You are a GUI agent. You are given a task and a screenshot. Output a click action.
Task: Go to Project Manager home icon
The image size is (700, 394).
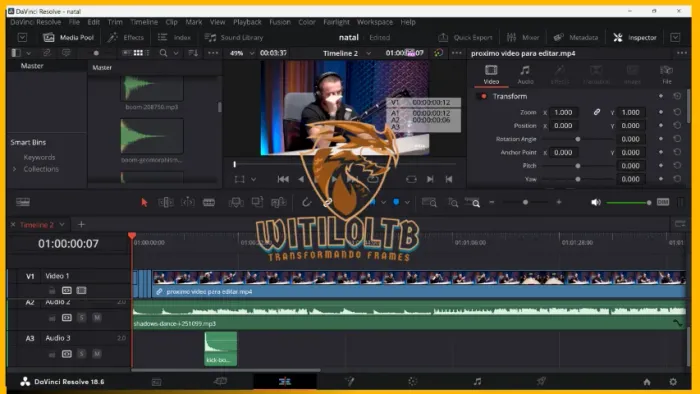[x=647, y=382]
